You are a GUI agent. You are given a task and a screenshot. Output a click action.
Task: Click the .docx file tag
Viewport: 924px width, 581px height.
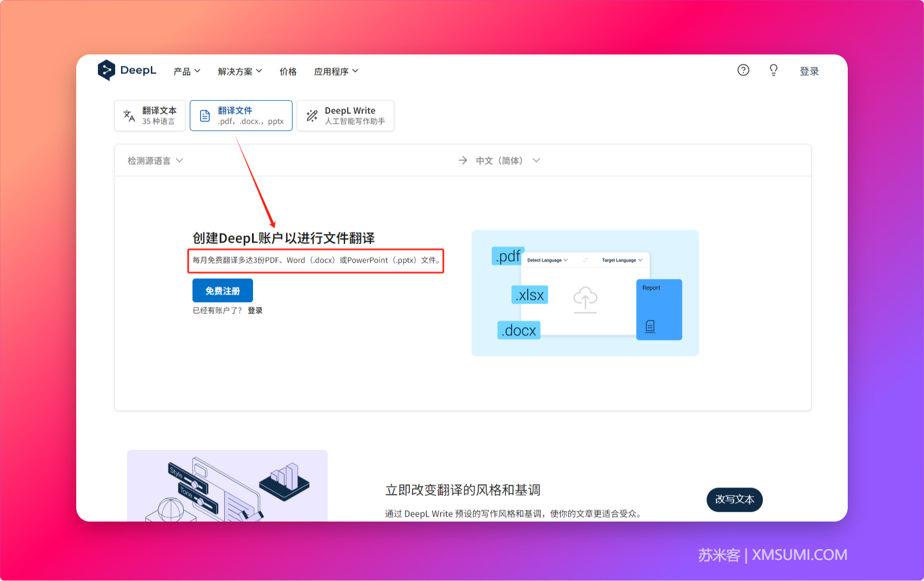coord(518,330)
